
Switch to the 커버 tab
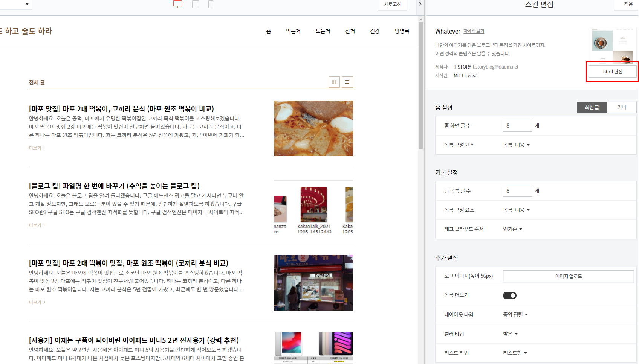(x=621, y=107)
